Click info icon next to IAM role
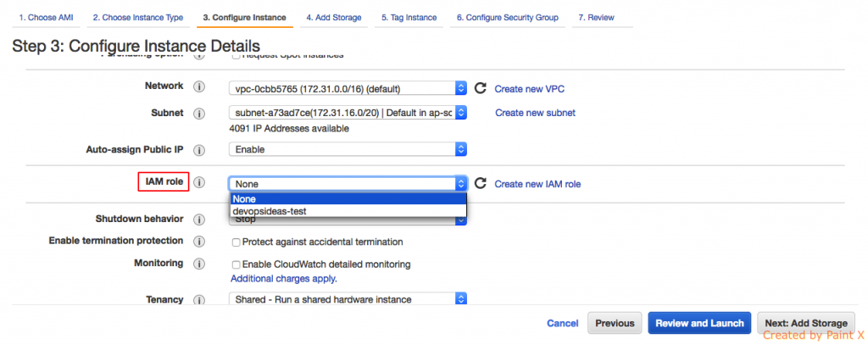 coord(200,183)
